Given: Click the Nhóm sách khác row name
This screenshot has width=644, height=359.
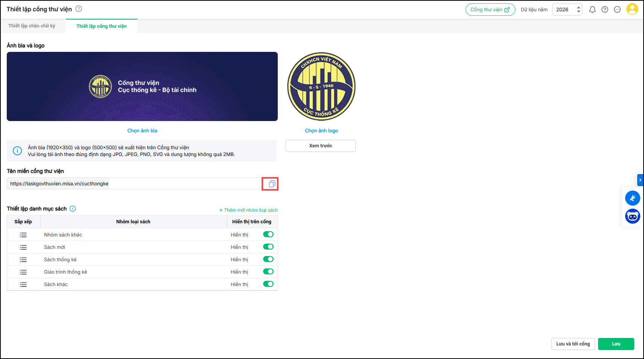Looking at the screenshot, I should [63, 235].
